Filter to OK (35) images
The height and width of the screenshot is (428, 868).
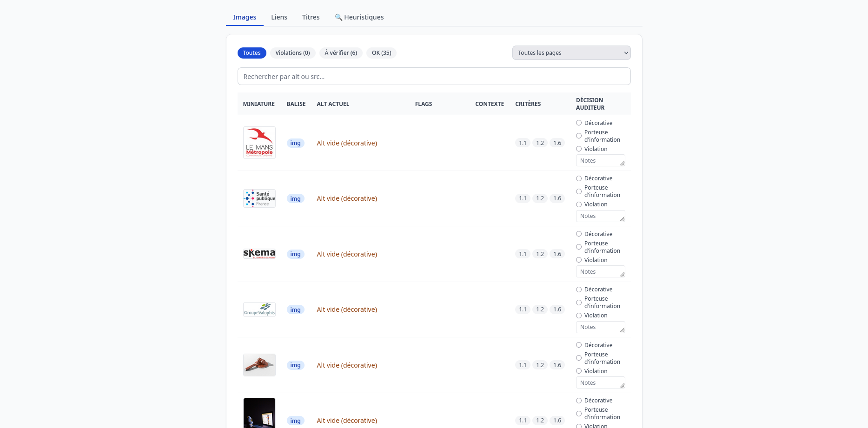(381, 53)
